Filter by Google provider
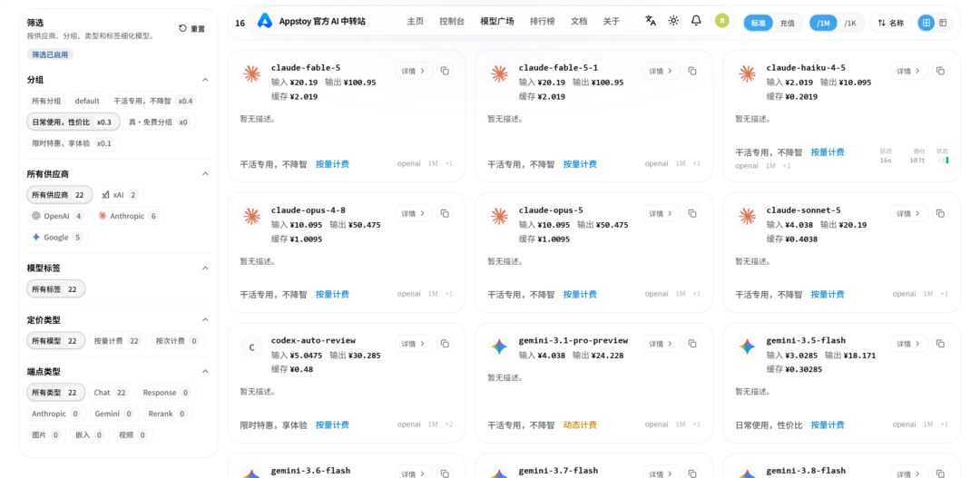This screenshot has width=980, height=478. (57, 238)
